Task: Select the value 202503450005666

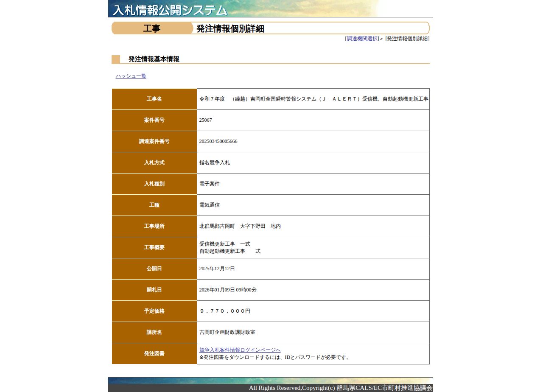Action: [218, 141]
